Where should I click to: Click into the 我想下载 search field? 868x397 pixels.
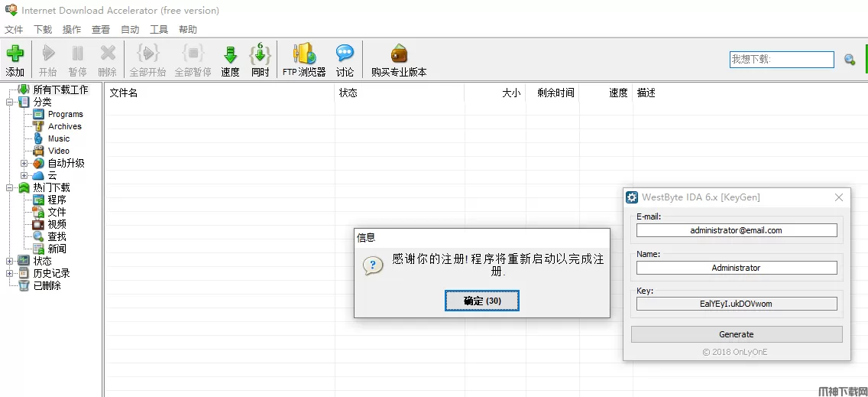(x=782, y=60)
